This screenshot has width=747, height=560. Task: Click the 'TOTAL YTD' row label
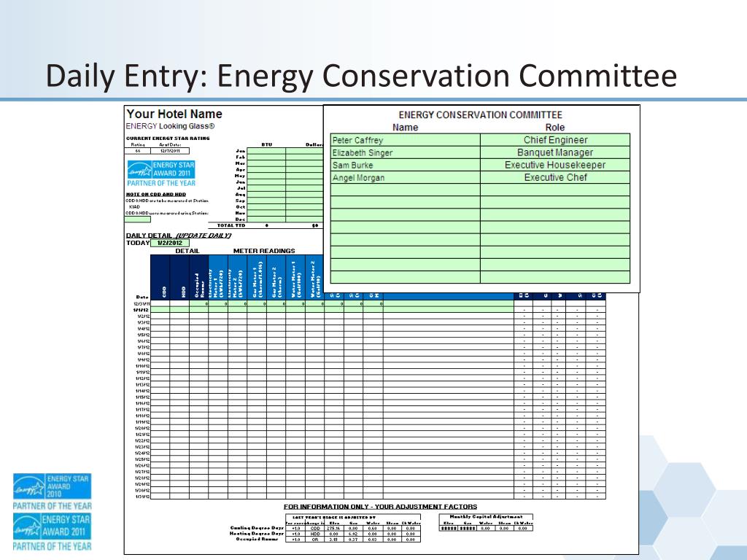[x=231, y=225]
